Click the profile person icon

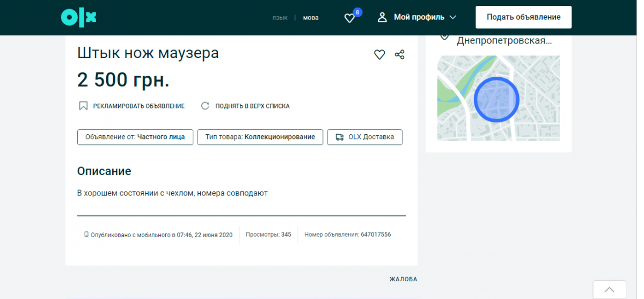[382, 17]
